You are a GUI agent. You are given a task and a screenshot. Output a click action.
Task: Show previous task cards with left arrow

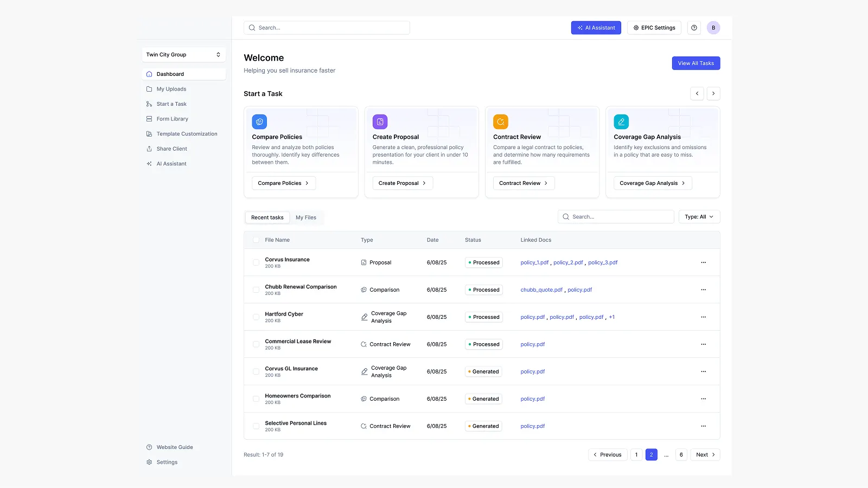tap(697, 94)
